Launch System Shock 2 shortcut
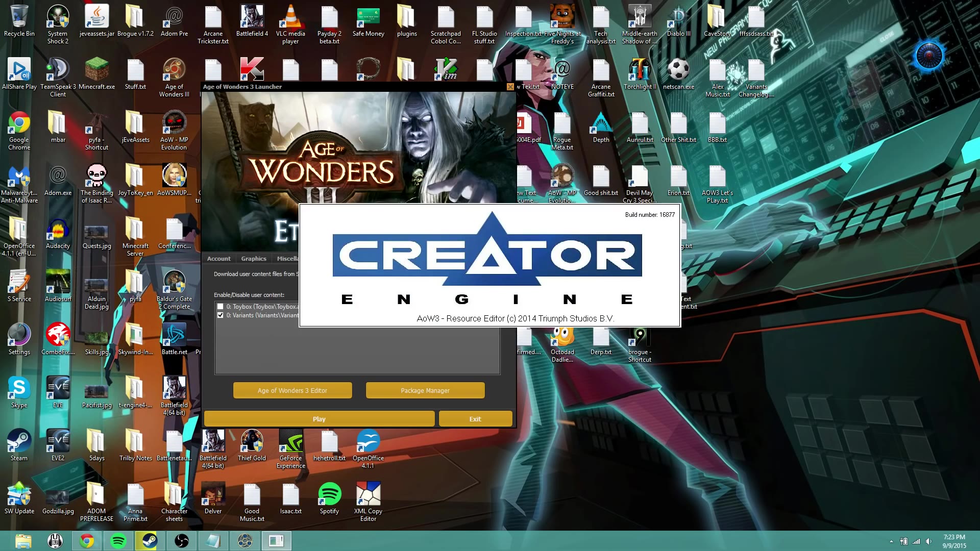 [58, 24]
